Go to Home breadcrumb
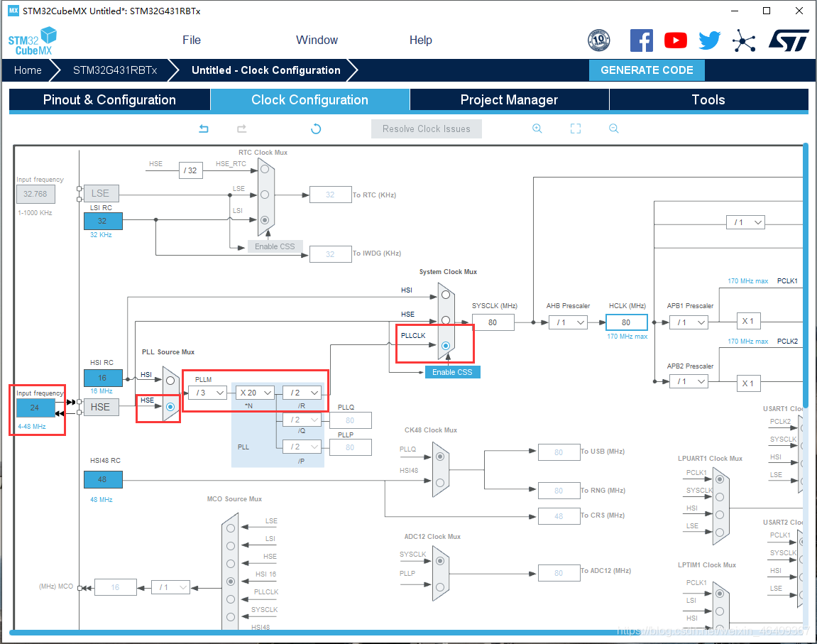 [x=28, y=70]
